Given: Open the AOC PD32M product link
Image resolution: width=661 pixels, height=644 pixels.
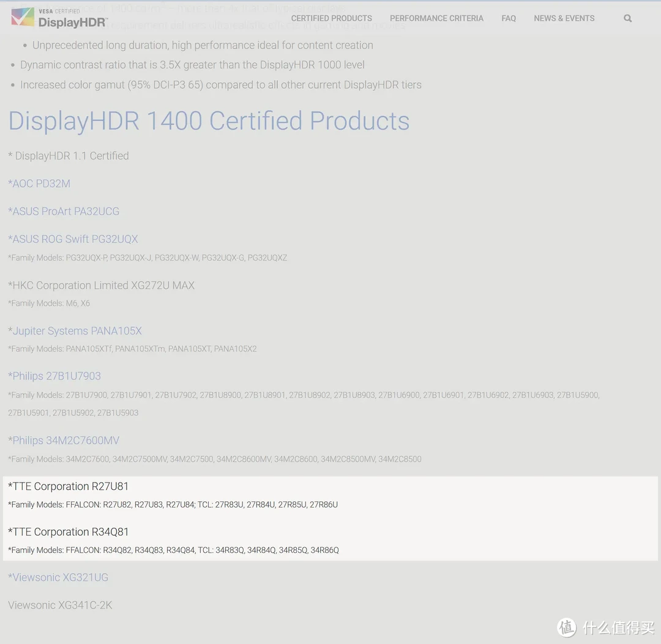Looking at the screenshot, I should point(39,183).
